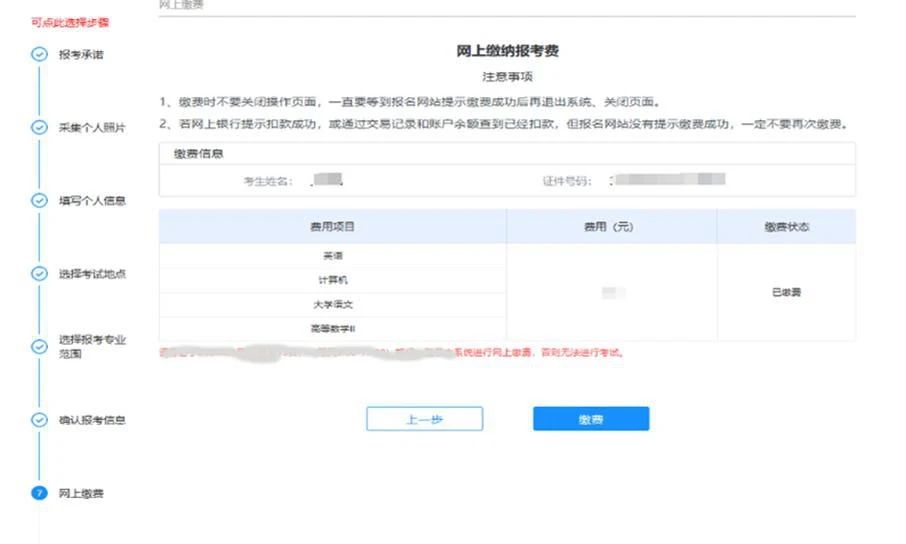Viewport: 906px width, 544px height.
Task: Click the completed-step icon for 采集个人照片
Action: pyautogui.click(x=39, y=127)
